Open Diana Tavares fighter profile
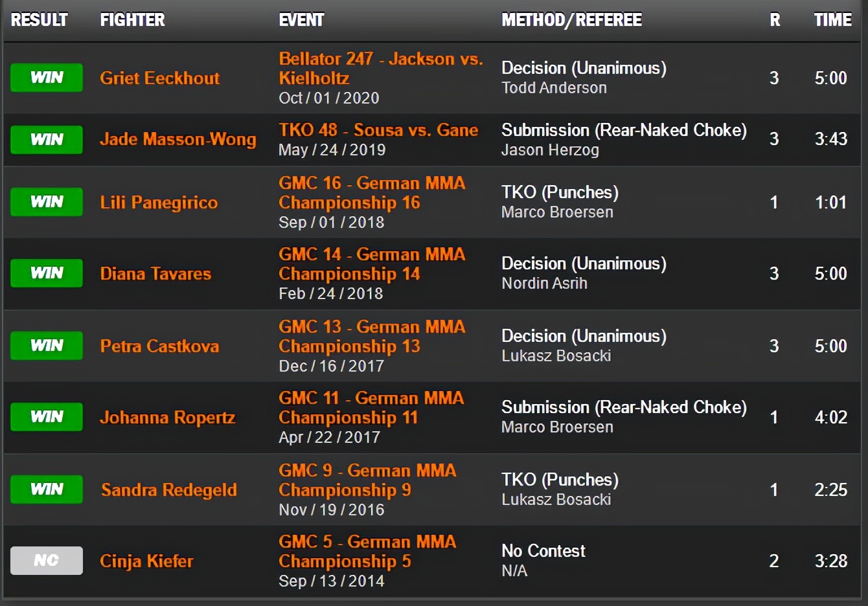 (x=155, y=274)
